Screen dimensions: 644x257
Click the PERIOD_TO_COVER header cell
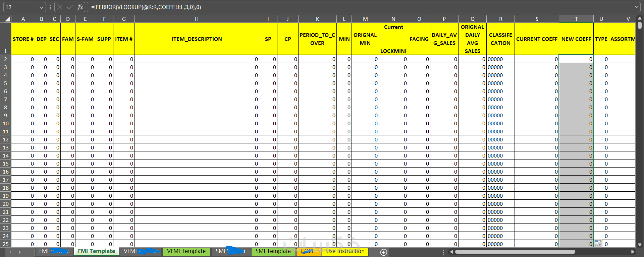coord(317,39)
